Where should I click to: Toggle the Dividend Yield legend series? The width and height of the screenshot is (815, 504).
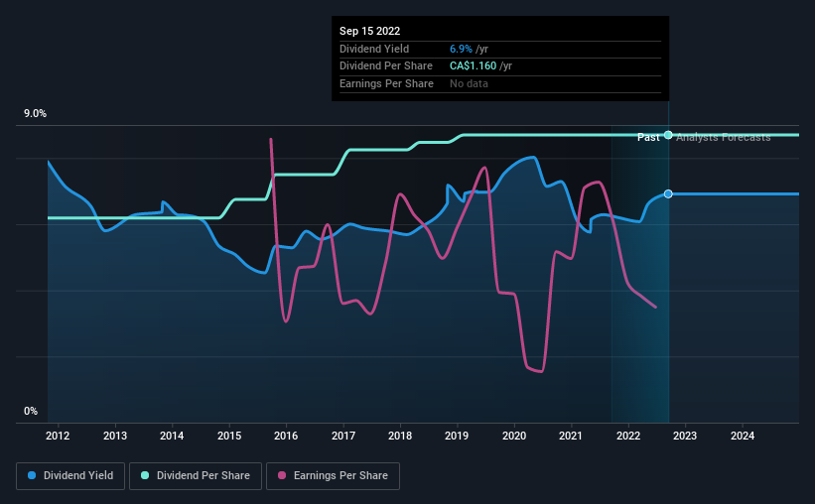pyautogui.click(x=70, y=476)
